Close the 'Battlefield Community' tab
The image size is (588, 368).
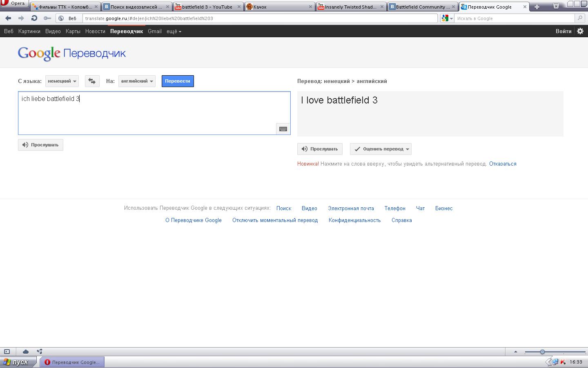click(x=453, y=7)
